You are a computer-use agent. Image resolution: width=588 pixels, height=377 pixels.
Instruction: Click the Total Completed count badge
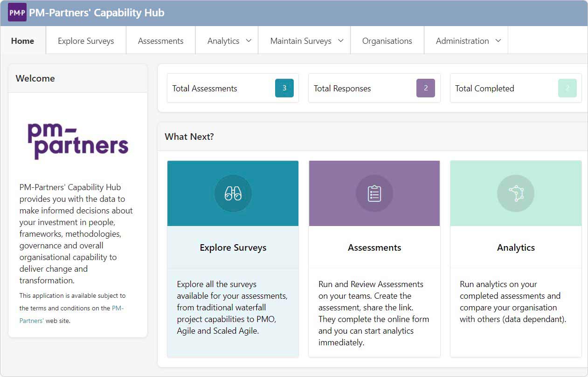(x=567, y=88)
